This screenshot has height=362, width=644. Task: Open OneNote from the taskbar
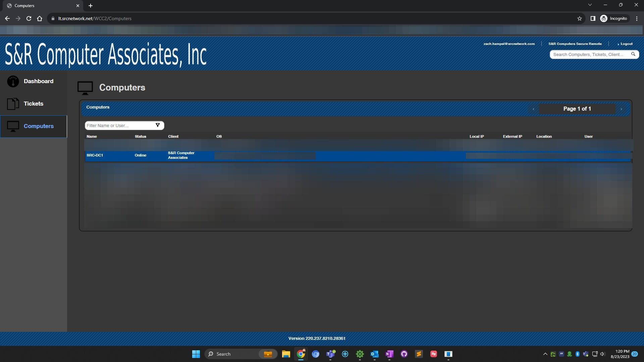click(389, 354)
